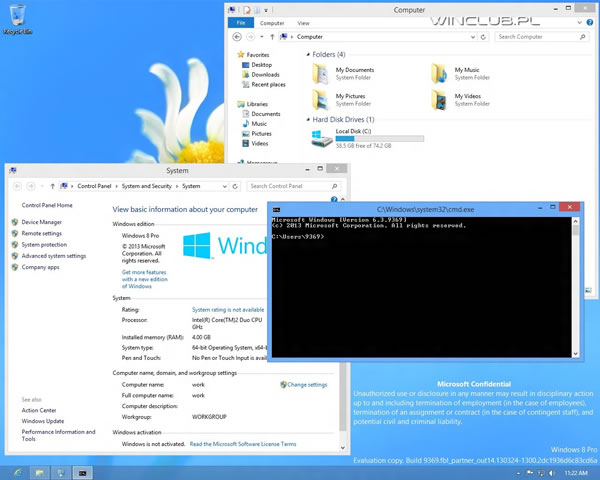Screen dimensions: 600x480
Task: Switch to the cmd.exe taskbar button
Action: 83,473
